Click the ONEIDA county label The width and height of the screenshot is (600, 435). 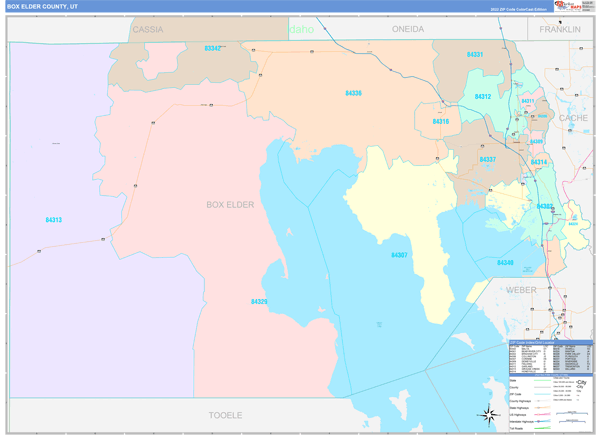pyautogui.click(x=408, y=29)
